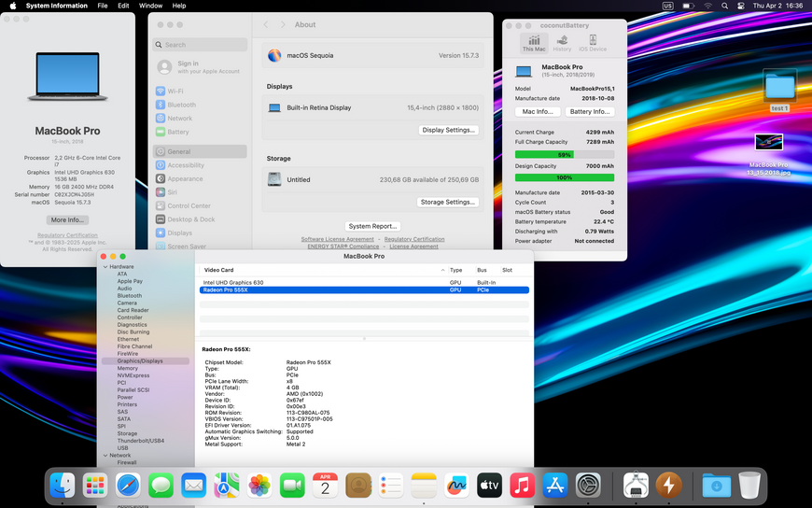The height and width of the screenshot is (508, 812).
Task: Launch Apple TV from Dock
Action: 489,486
